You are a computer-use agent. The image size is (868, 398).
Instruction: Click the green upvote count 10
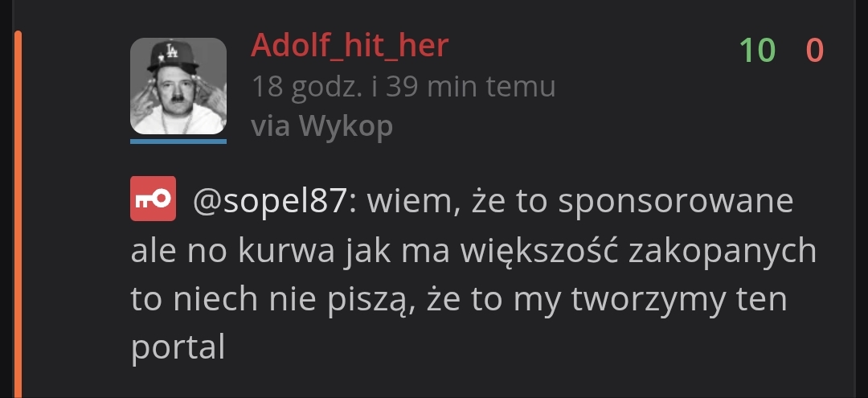point(757,50)
